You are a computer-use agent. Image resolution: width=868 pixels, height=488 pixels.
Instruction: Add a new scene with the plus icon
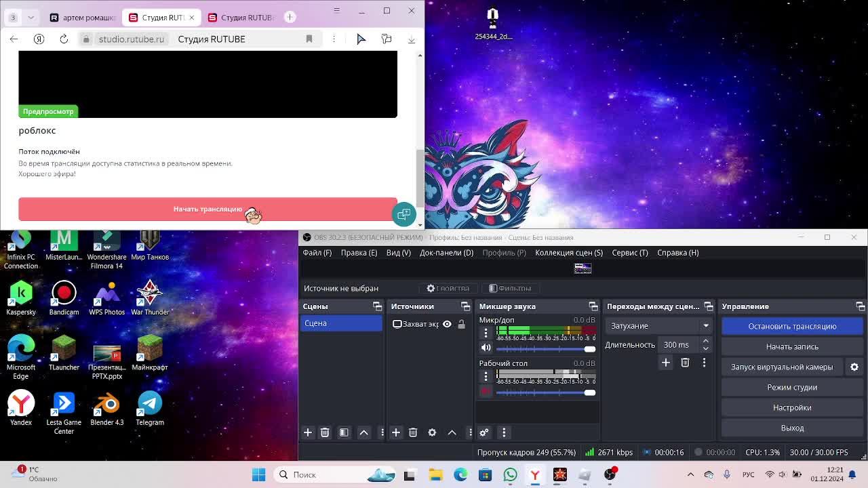[x=308, y=432]
